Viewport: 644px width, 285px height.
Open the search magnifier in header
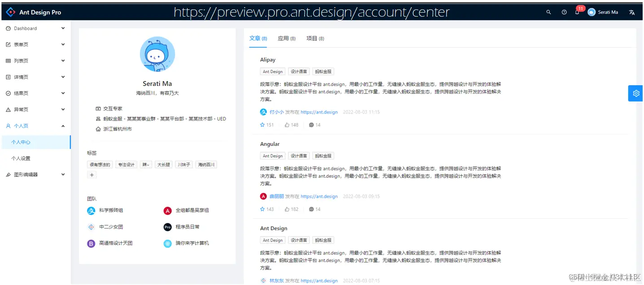548,12
